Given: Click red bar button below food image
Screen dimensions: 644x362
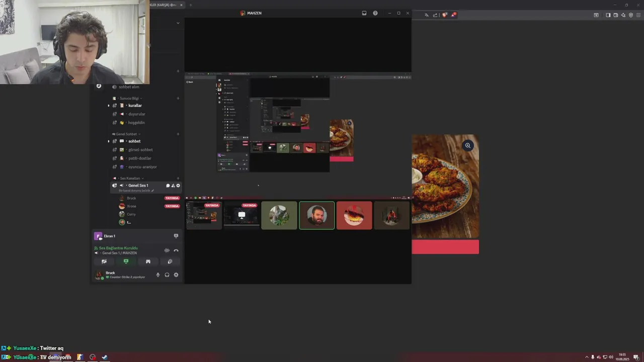Looking at the screenshot, I should [445, 247].
